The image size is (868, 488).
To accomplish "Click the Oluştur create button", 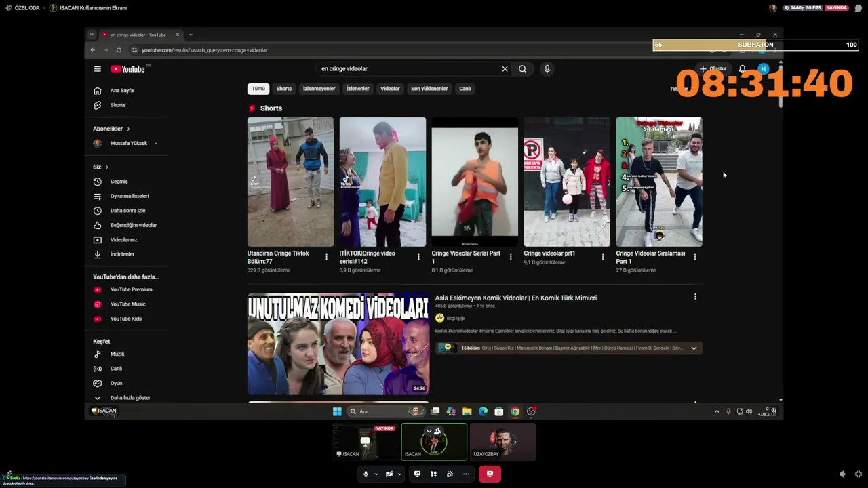I will (713, 69).
